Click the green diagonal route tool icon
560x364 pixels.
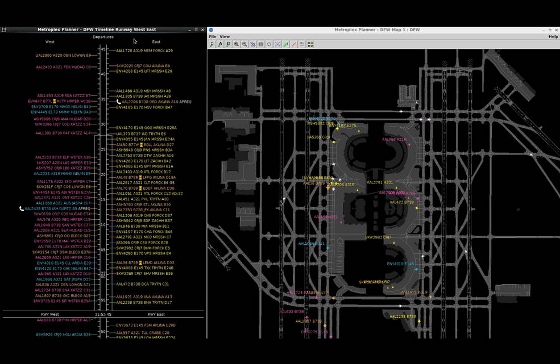pos(286,44)
